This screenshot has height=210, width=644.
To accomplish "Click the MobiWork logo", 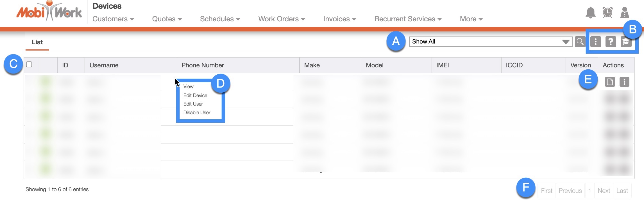I will 49,12.
